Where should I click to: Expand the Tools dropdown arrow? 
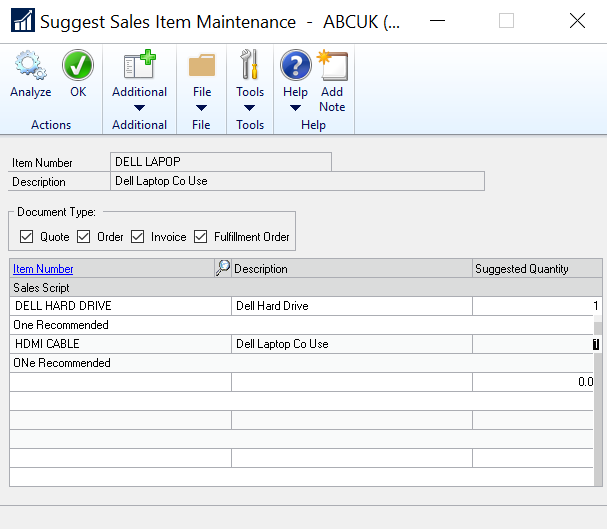pos(250,108)
